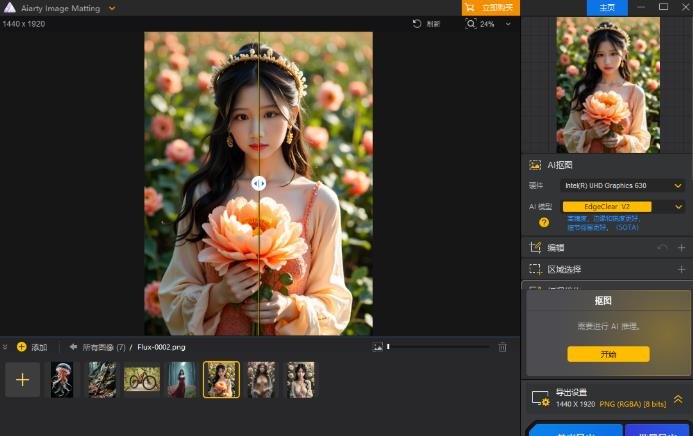This screenshot has height=436, width=693.
Task: Expand the region selection (区域选择) plus
Action: click(681, 269)
